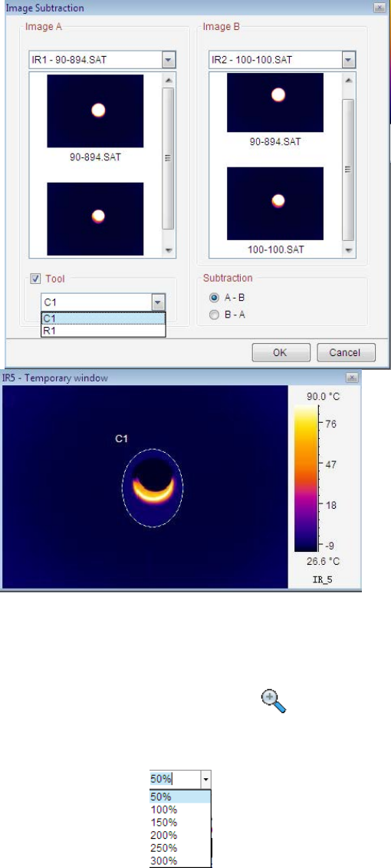Select 200% zoom level
The image size is (391, 868).
point(180,835)
